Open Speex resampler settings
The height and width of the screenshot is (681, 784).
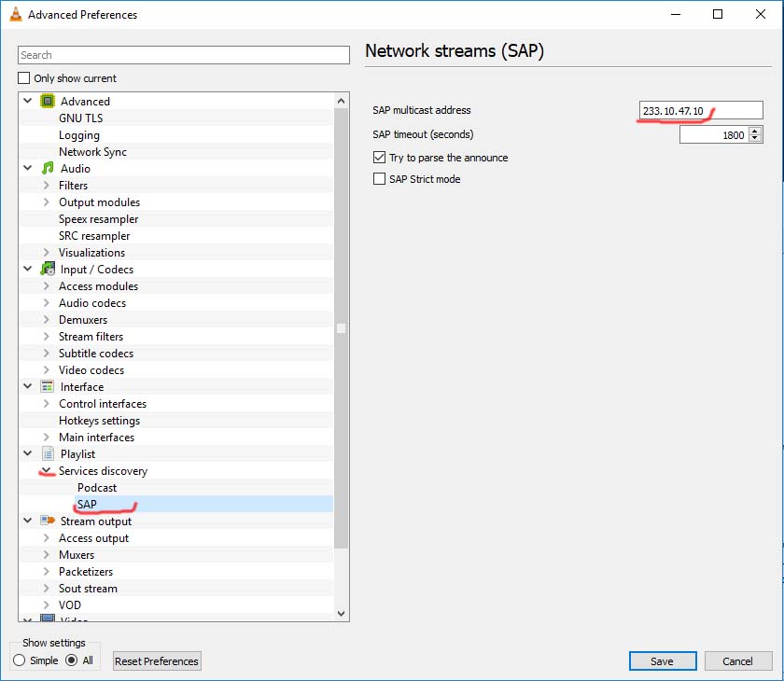point(99,219)
